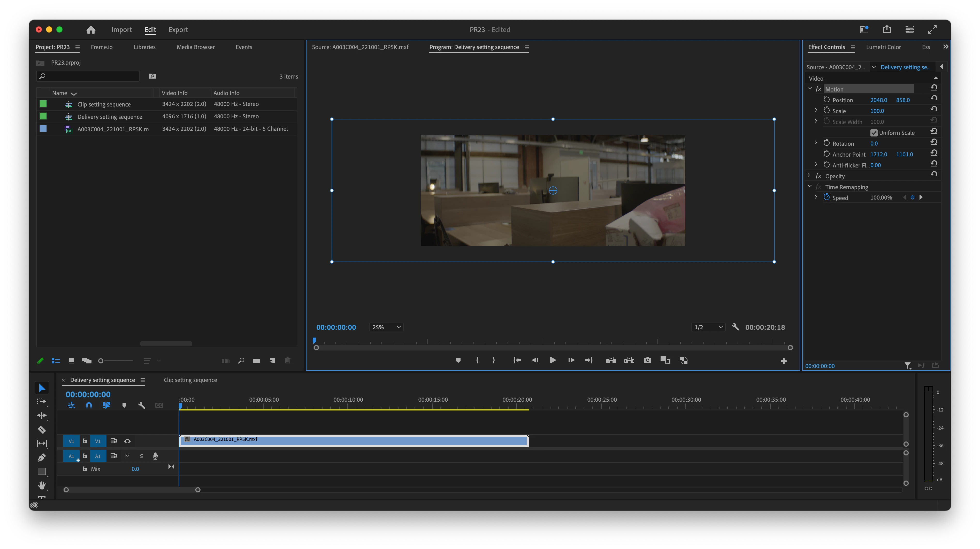Uncheck the Uniform Scale checkbox
This screenshot has width=980, height=549.
[874, 133]
